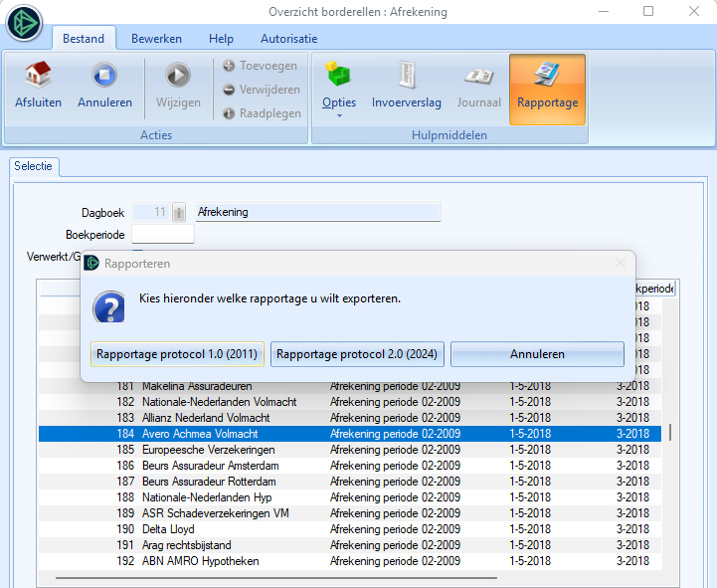717x588 pixels.
Task: Open the Journaal tool
Action: tap(478, 86)
